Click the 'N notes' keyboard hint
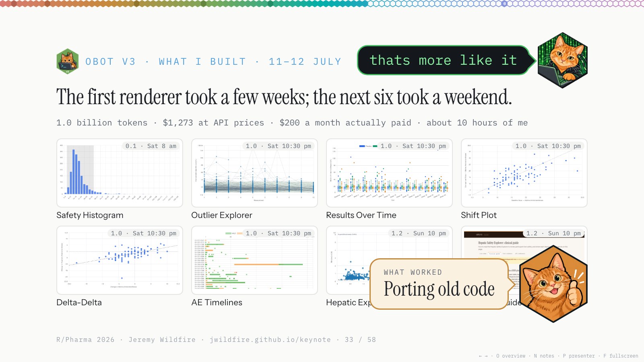 pyautogui.click(x=544, y=356)
